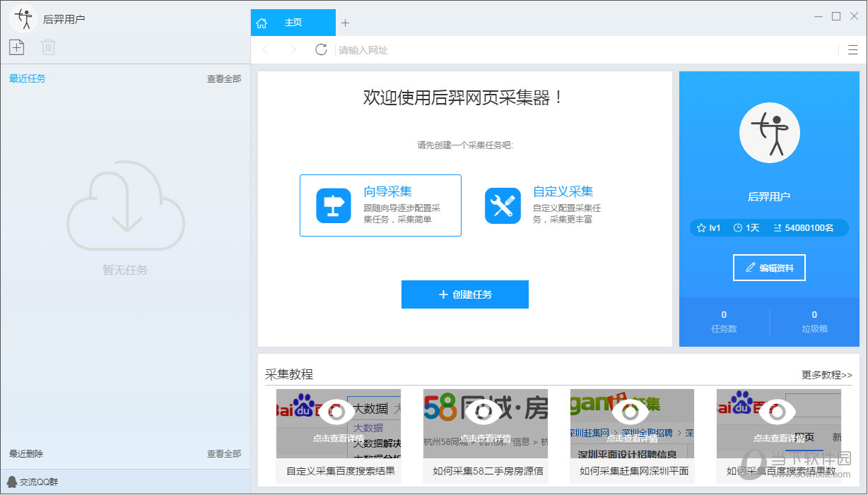Screen dimensions: 868x495
Task: Minimize the window
Action: [x=818, y=16]
